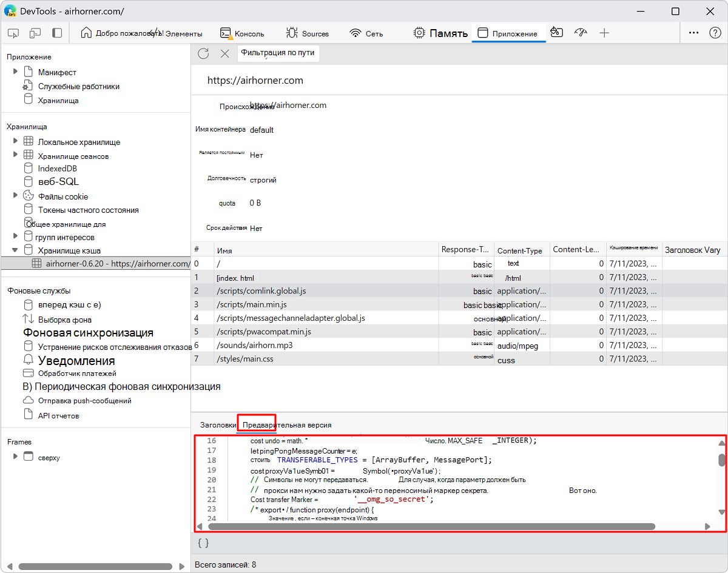Switch to the Заголовки tab
The width and height of the screenshot is (728, 573).
[218, 424]
